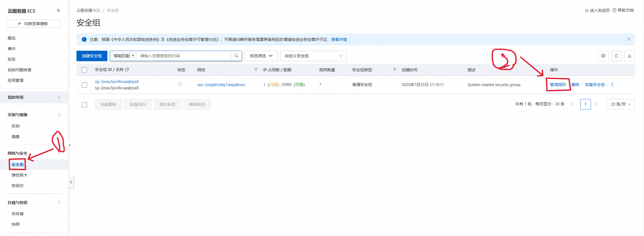The height and width of the screenshot is (236, 644).
Task: Click the 创建安全组 button
Action: pos(92,56)
